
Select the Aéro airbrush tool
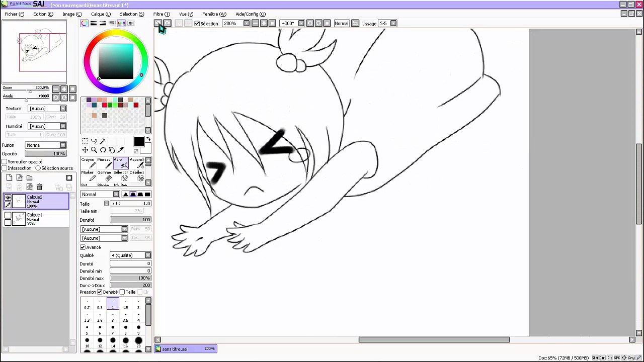click(121, 163)
